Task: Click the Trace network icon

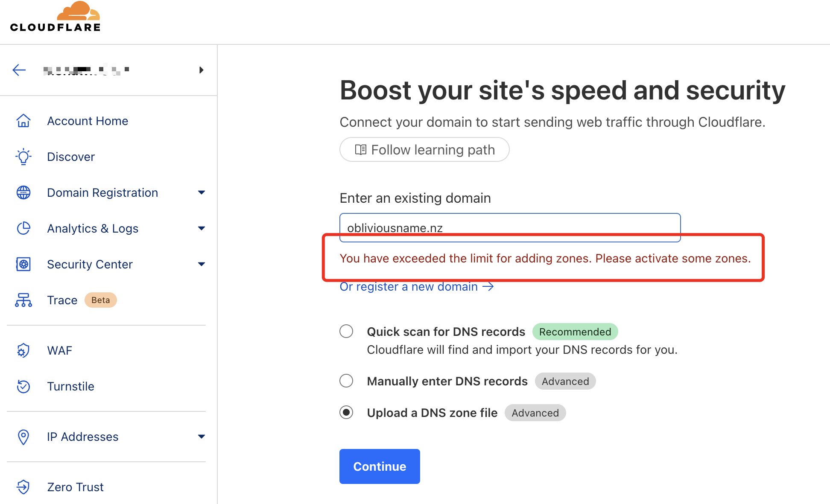Action: coord(23,300)
